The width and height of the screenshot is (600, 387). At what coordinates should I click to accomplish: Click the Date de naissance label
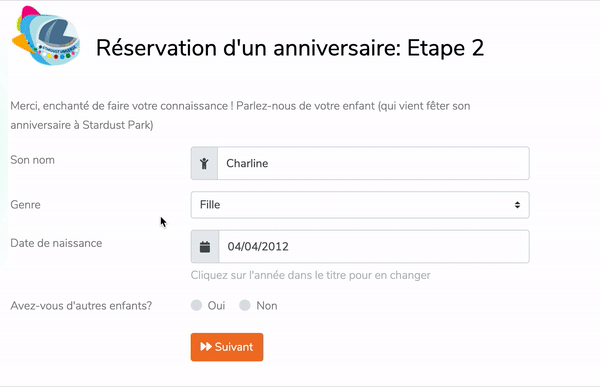[56, 243]
